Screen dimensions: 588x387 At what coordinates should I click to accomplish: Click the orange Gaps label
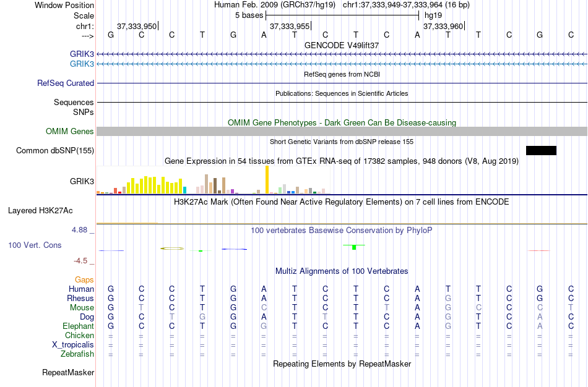click(x=84, y=280)
